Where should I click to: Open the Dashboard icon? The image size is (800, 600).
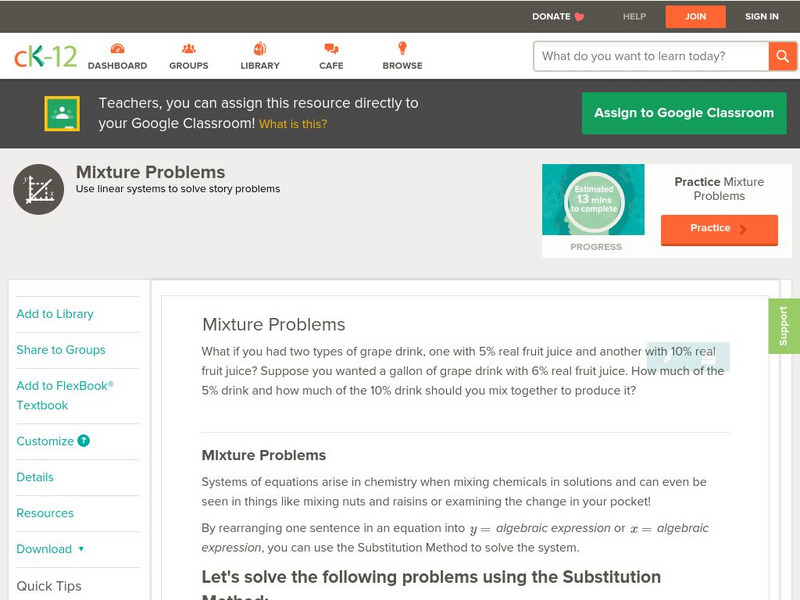click(x=120, y=47)
